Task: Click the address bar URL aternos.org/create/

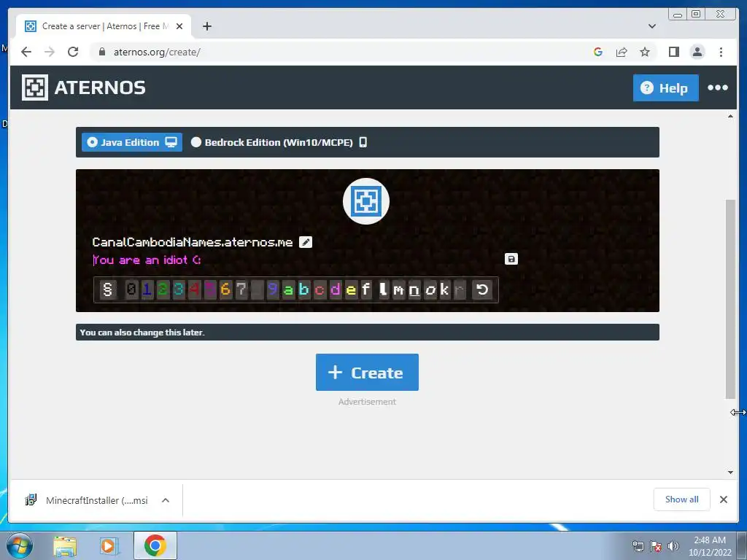Action: [157, 52]
